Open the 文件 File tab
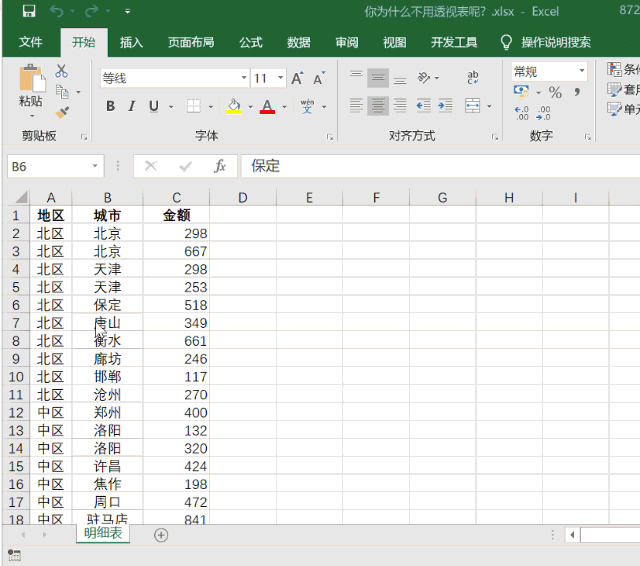 (x=31, y=42)
